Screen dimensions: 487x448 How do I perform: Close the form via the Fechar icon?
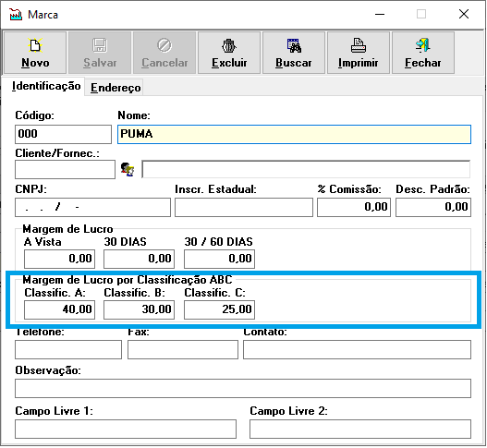(422, 45)
